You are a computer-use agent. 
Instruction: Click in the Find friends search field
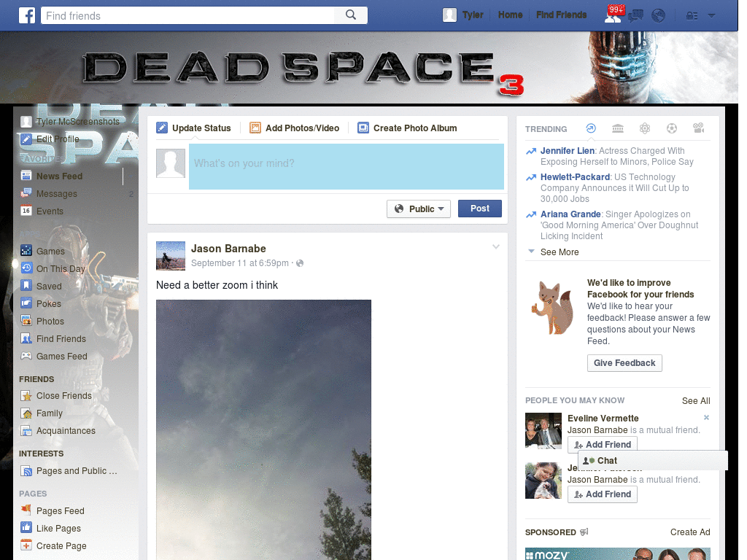[187, 16]
